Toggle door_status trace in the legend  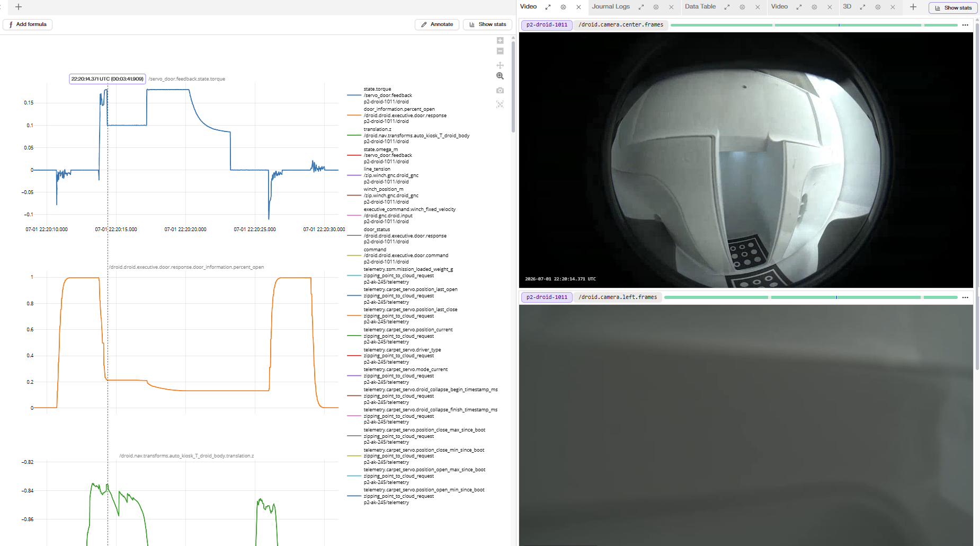pos(397,235)
